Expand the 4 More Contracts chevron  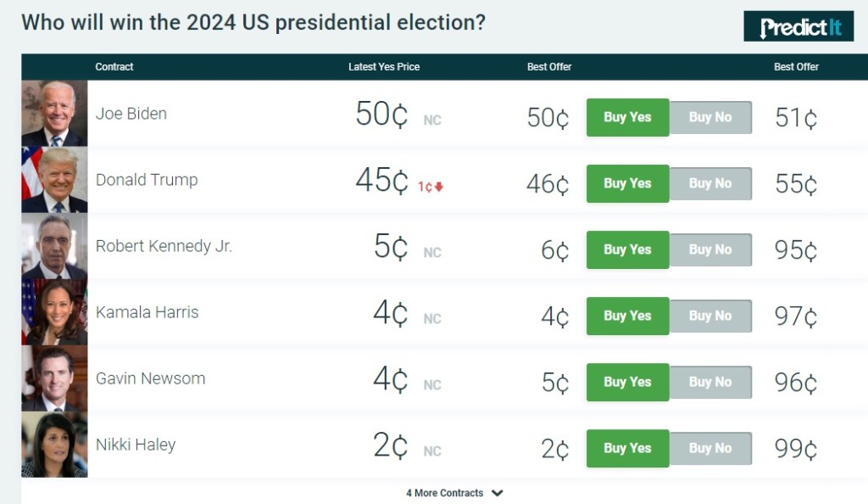point(498,493)
